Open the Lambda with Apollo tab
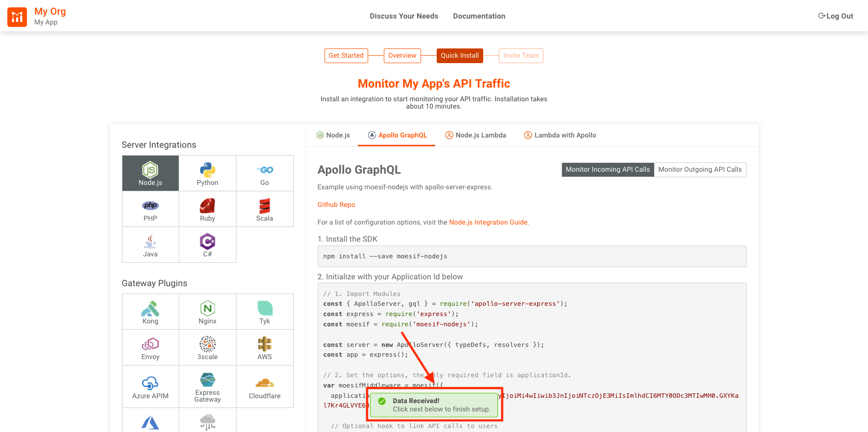The width and height of the screenshot is (868, 432). [560, 136]
